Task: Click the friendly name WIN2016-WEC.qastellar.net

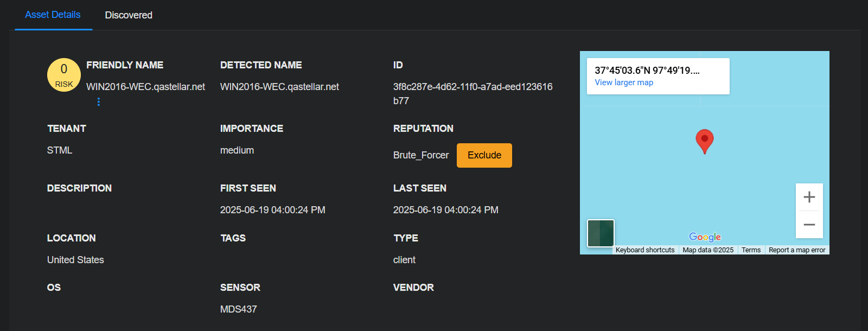Action: coord(145,87)
